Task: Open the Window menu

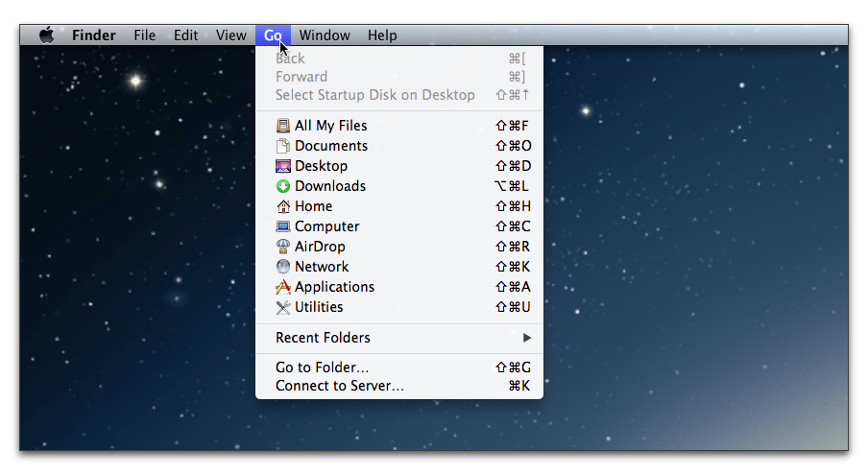Action: pyautogui.click(x=324, y=36)
